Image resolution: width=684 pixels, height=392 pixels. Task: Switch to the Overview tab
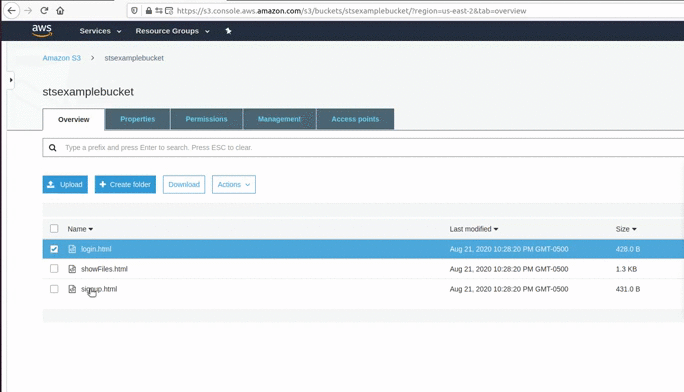[x=74, y=119]
